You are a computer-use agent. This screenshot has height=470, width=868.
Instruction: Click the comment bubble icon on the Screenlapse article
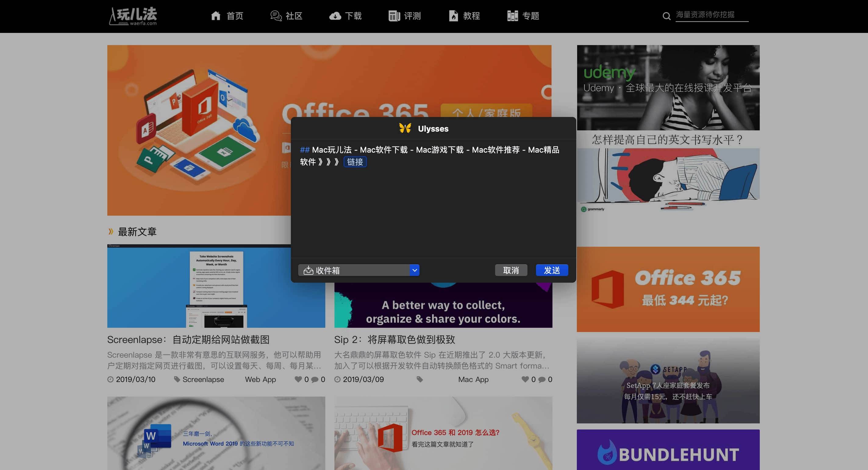pyautogui.click(x=315, y=380)
